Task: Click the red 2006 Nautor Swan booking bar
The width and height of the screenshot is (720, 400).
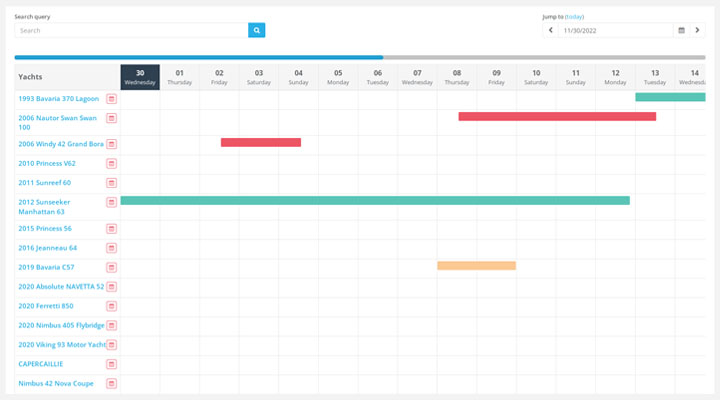Action: 557,117
